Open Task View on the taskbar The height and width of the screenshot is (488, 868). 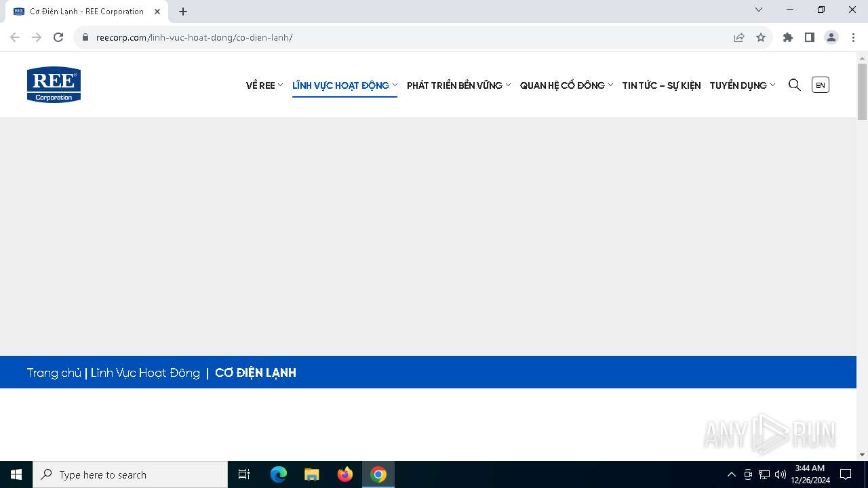coord(244,474)
